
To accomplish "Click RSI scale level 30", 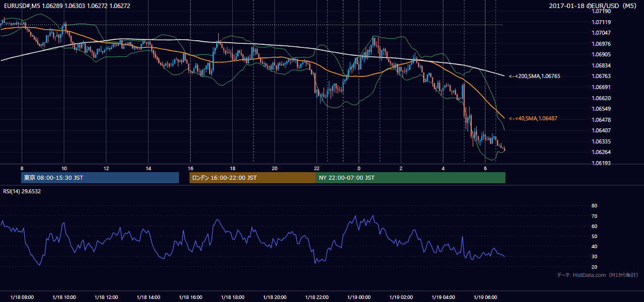I will 594,257.
